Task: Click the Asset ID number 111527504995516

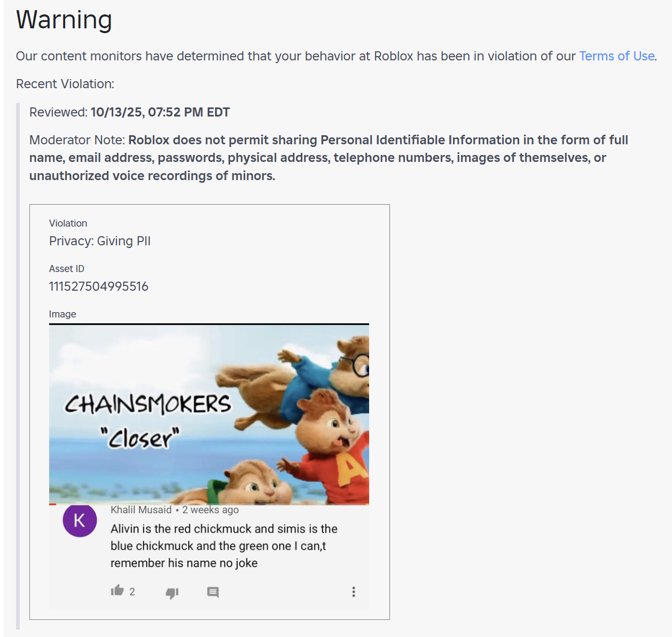Action: [99, 286]
